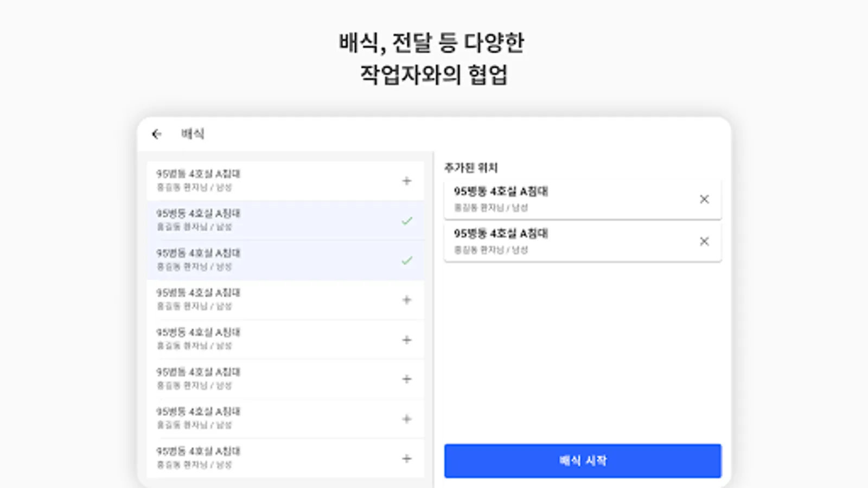Click the bed name text in the last list row
Image resolution: width=868 pixels, height=488 pixels.
[198, 451]
